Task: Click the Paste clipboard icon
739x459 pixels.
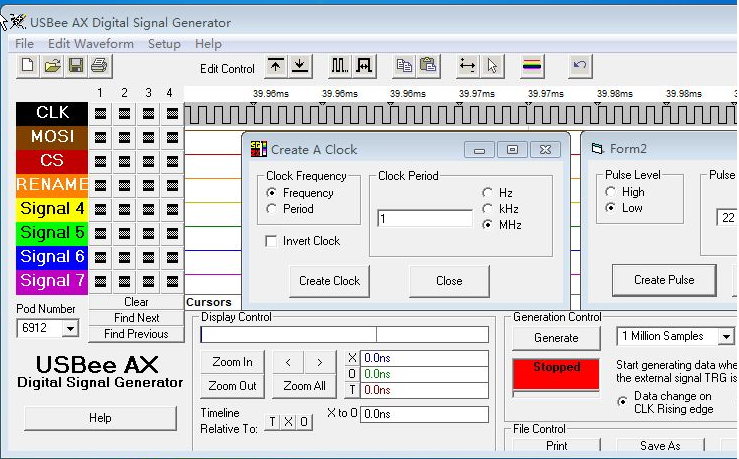Action: pos(428,66)
